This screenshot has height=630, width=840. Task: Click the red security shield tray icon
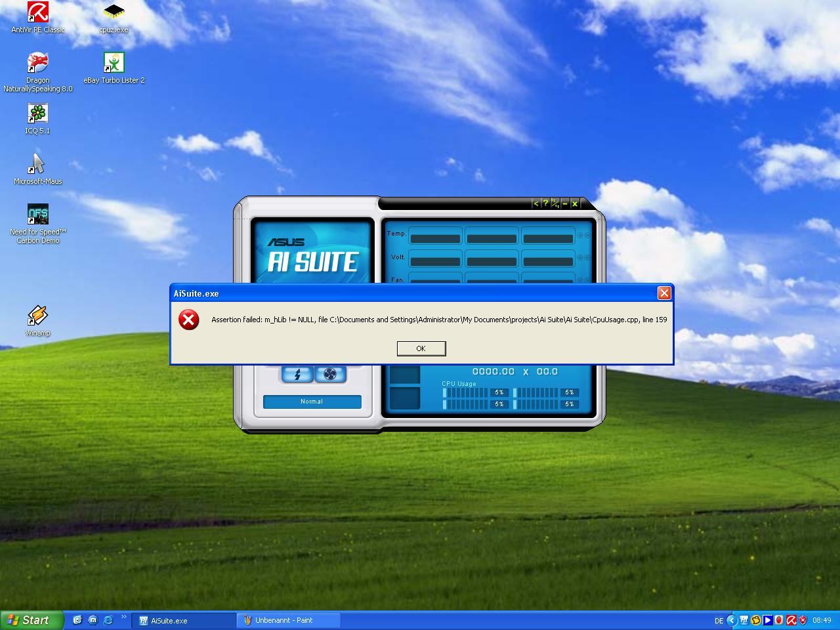point(803,620)
